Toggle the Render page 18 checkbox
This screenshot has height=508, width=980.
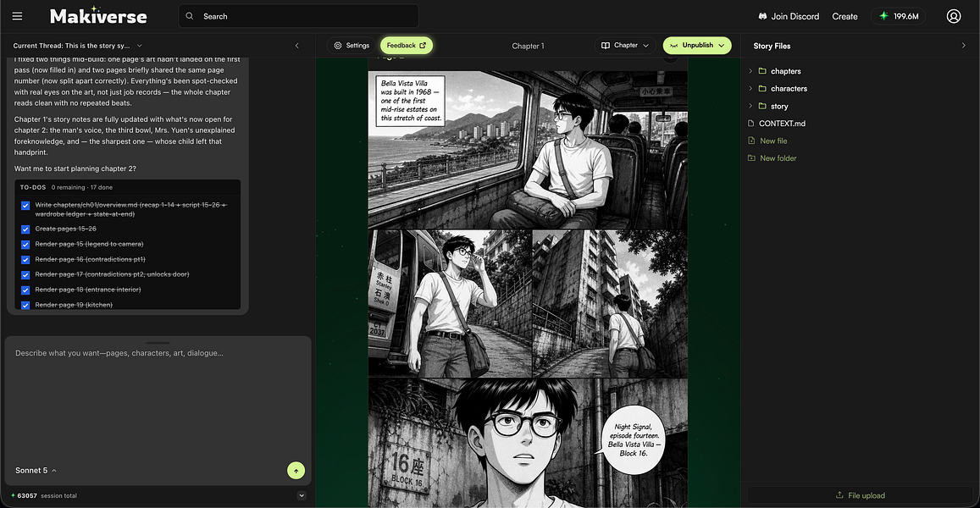pos(25,290)
